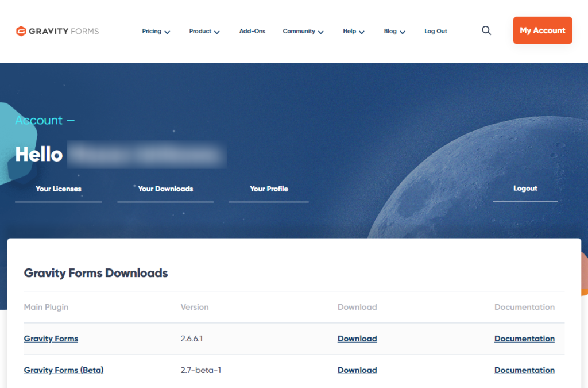This screenshot has height=388, width=588.
Task: Open the Gravity Forms (Beta) link
Action: point(64,370)
